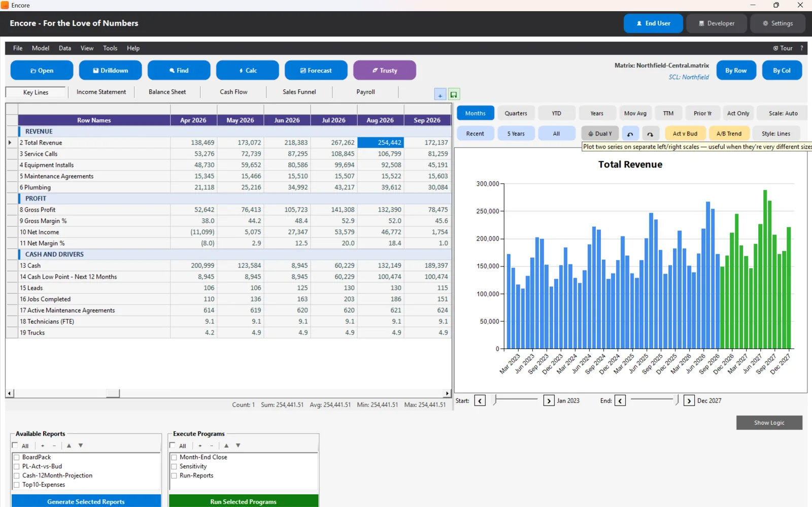Click the Drilldown button
This screenshot has width=812, height=507.
[x=111, y=70]
